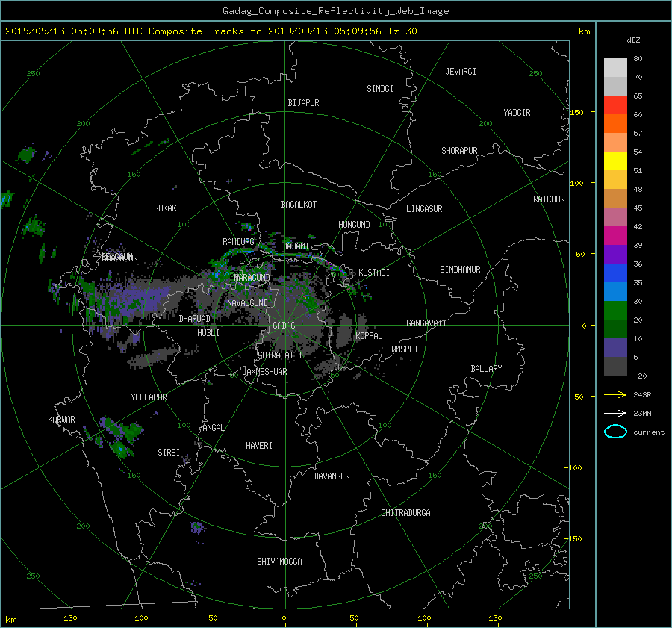Click the SHORAPUR city label
The width and height of the screenshot is (672, 628).
coord(459,151)
